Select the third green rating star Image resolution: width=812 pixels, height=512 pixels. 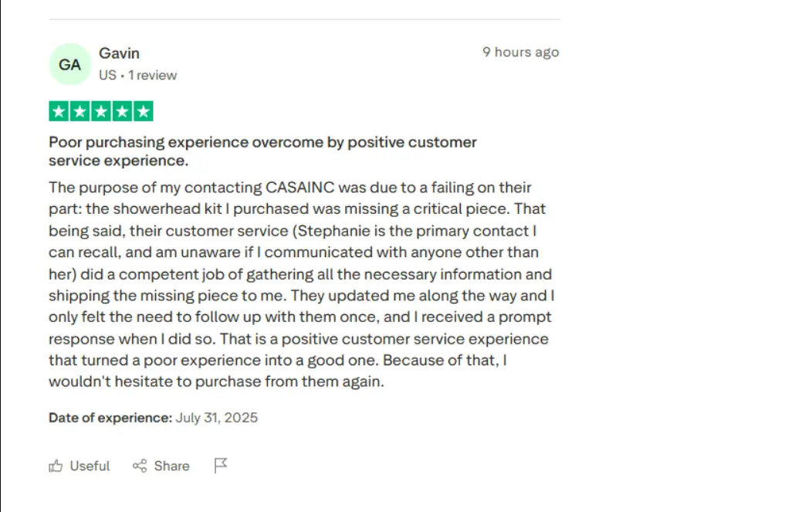coord(101,111)
